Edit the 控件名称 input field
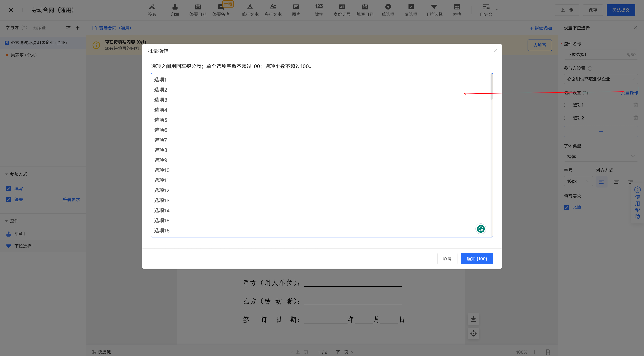The image size is (644, 356). pyautogui.click(x=601, y=54)
